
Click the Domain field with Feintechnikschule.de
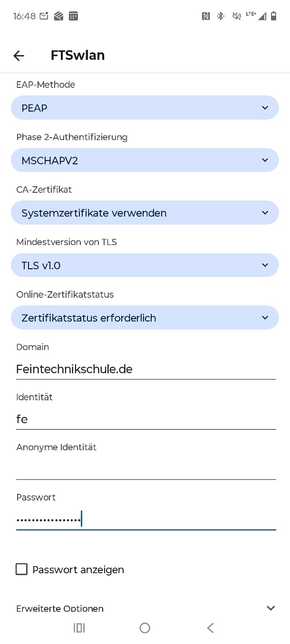coord(145,369)
